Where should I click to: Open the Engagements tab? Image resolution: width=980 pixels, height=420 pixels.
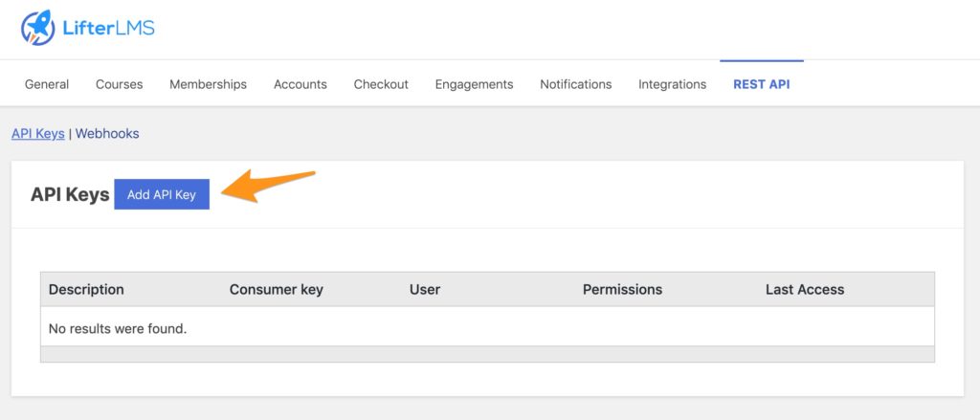[x=475, y=84]
